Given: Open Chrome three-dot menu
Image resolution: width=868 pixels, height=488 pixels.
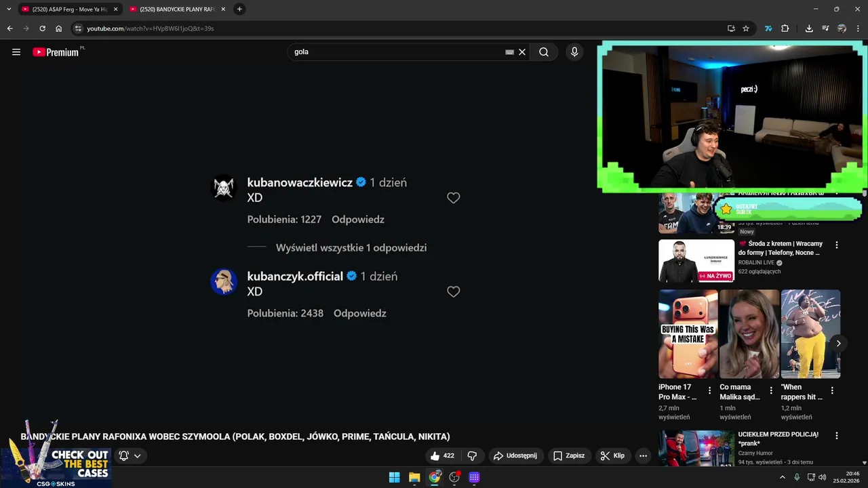Looking at the screenshot, I should pyautogui.click(x=859, y=28).
